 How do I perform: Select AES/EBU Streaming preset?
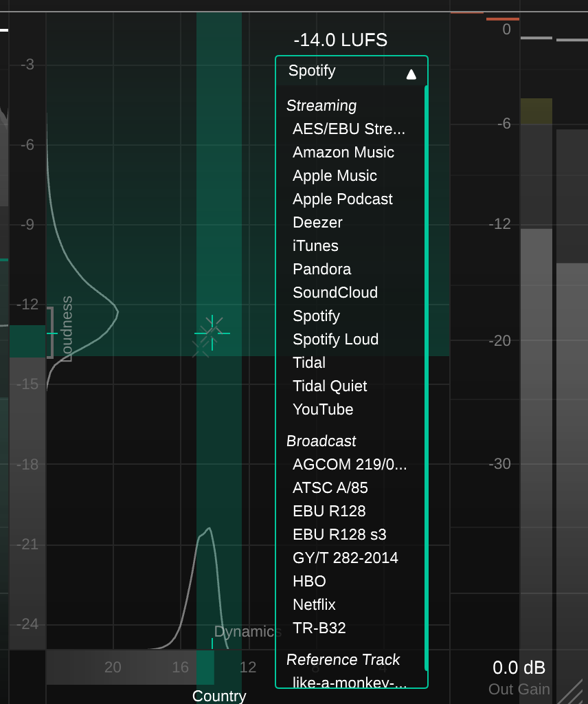pos(349,129)
